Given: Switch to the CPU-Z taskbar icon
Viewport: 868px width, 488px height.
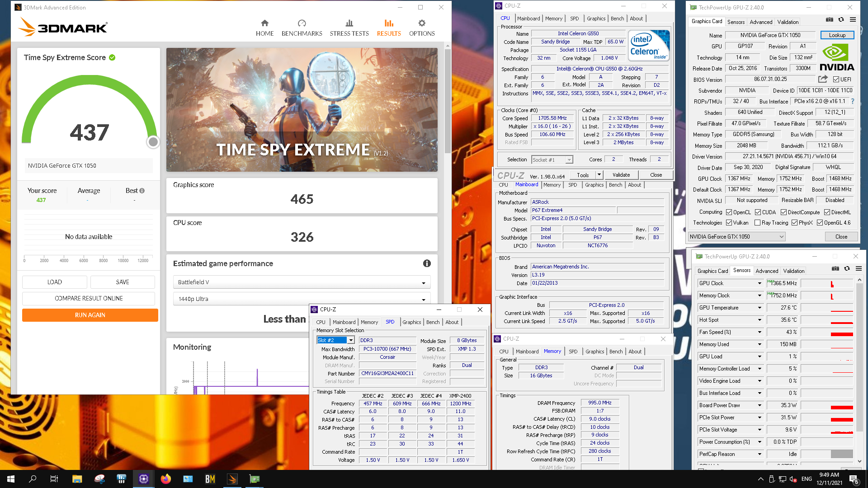Looking at the screenshot, I should (x=143, y=479).
